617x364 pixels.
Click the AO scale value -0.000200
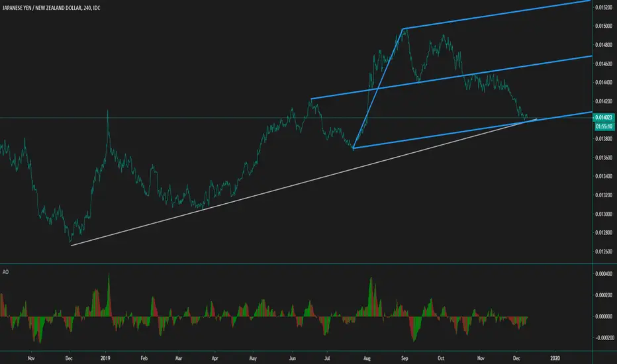coord(603,338)
